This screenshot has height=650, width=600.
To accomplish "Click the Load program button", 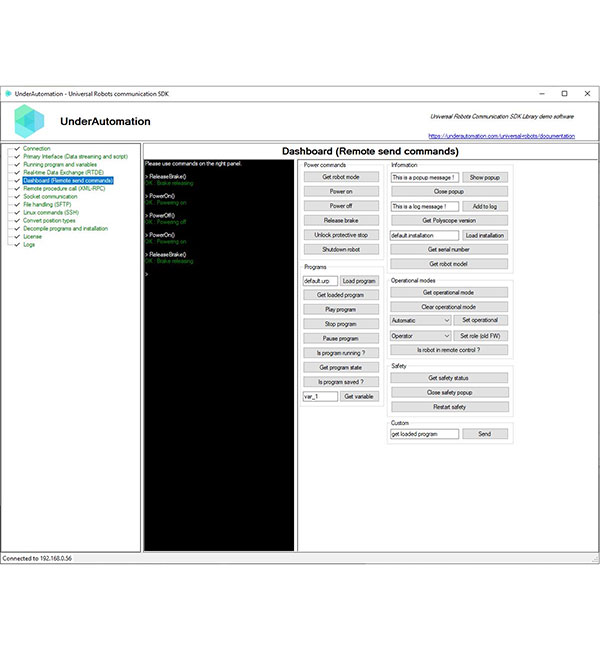I will [359, 281].
